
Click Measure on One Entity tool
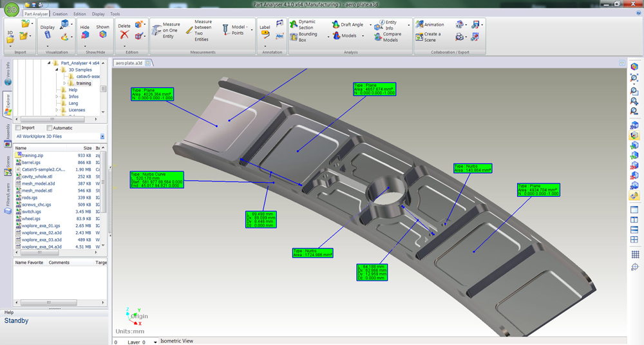165,30
